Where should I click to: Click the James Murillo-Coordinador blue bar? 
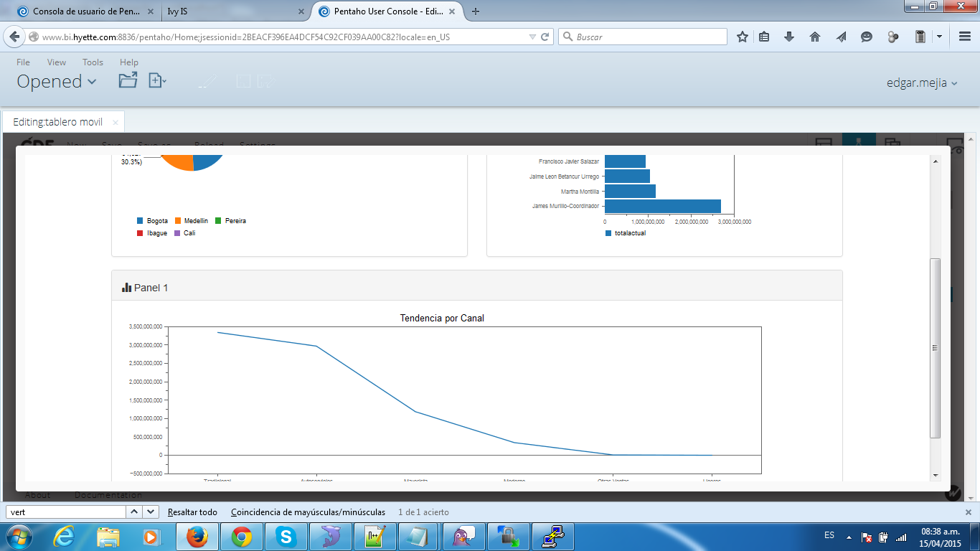click(x=663, y=206)
